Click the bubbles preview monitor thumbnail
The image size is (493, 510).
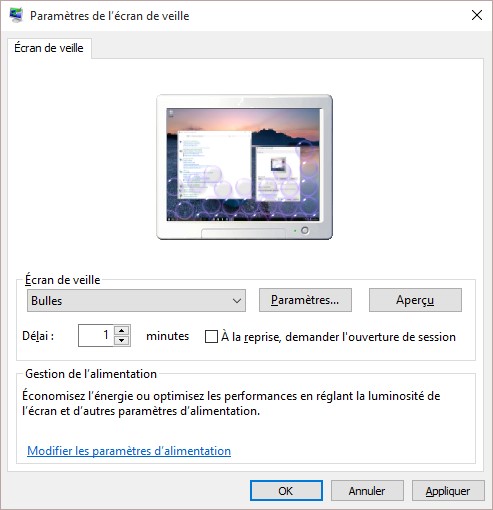click(244, 167)
